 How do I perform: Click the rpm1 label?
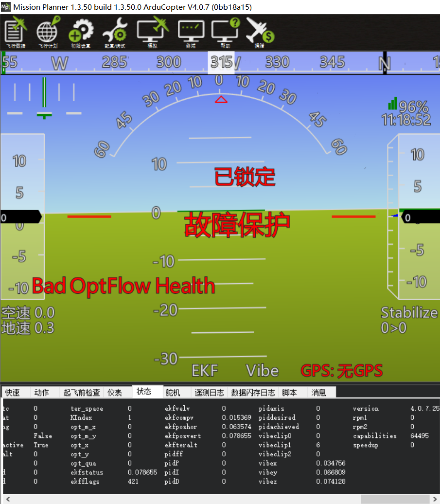360,418
